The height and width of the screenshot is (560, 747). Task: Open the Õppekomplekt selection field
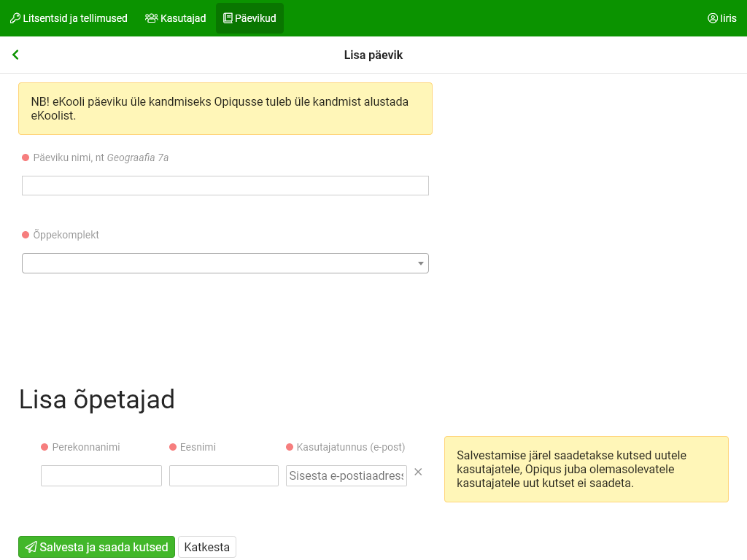click(x=219, y=263)
